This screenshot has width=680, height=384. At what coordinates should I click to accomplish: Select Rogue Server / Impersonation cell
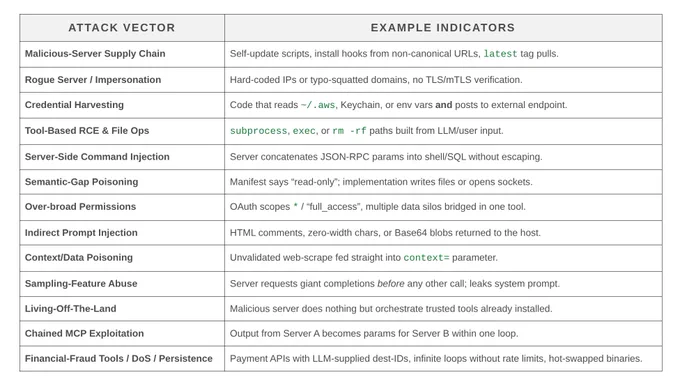click(93, 80)
